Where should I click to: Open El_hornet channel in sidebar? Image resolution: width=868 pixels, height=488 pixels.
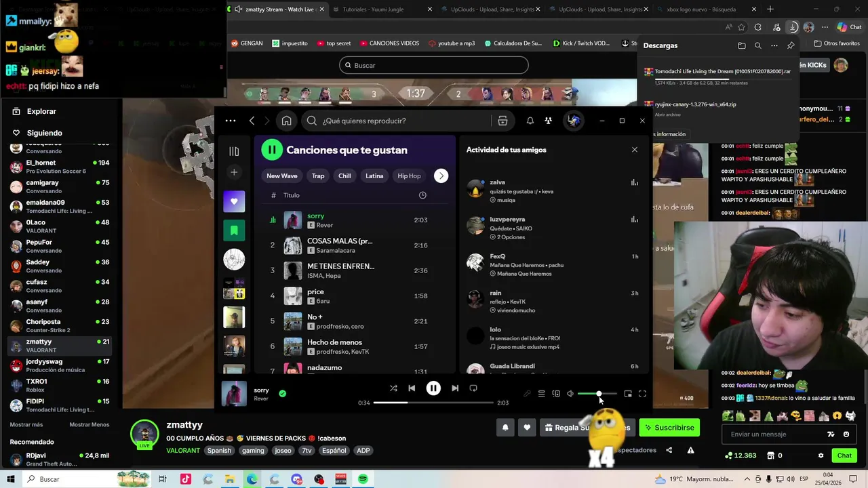point(60,167)
